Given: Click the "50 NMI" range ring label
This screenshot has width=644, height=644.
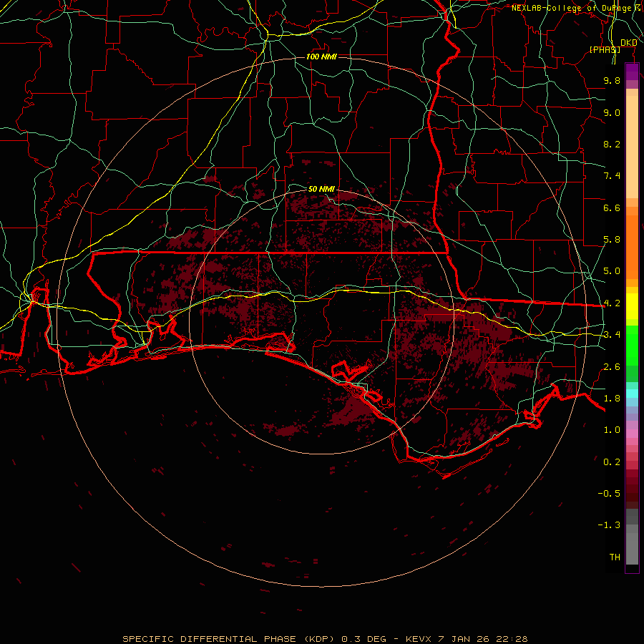Looking at the screenshot, I should click(x=321, y=189).
